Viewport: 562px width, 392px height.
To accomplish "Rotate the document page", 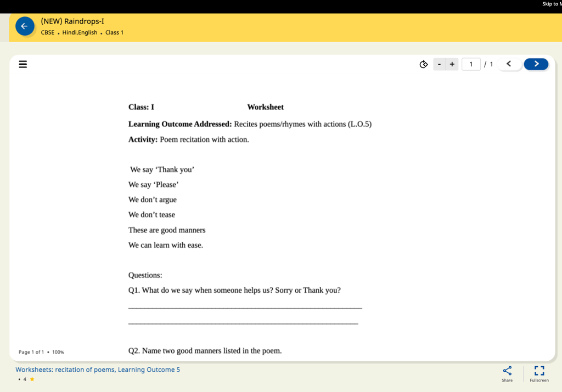I will (424, 64).
